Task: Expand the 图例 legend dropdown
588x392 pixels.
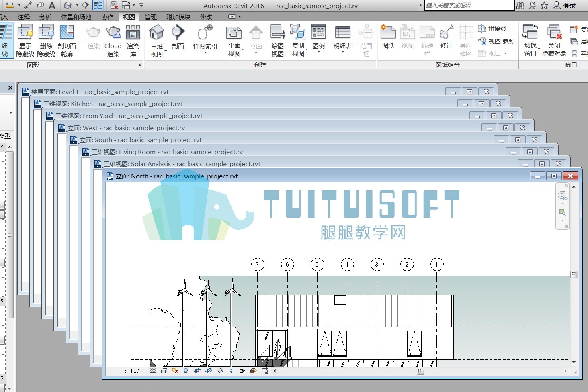Action: point(319,52)
